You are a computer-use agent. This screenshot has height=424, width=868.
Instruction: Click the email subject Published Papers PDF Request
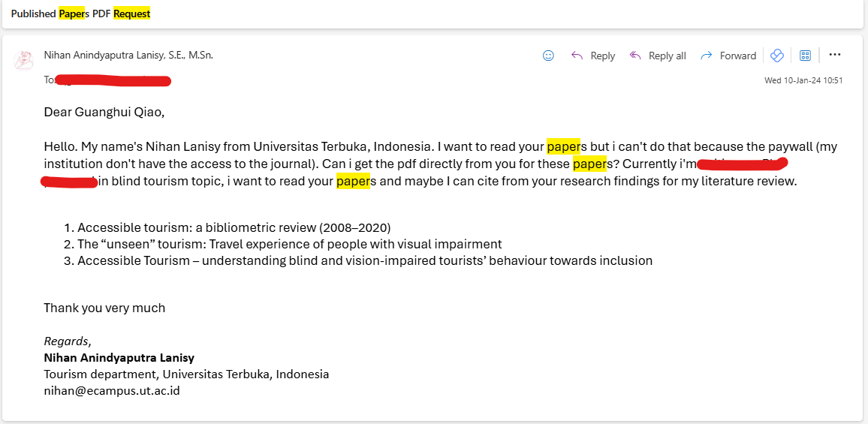pos(80,14)
